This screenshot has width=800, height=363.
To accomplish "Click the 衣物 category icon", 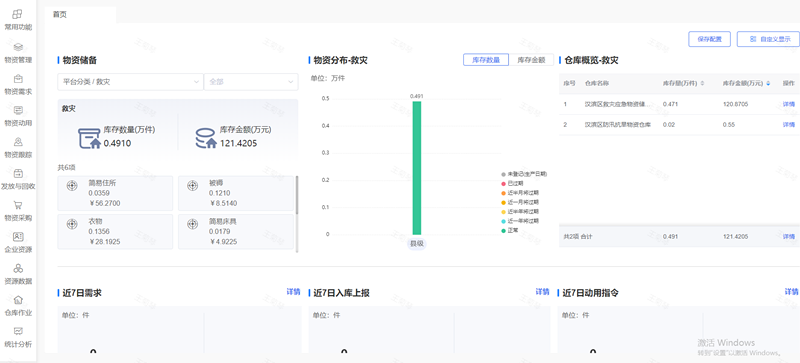I will (x=72, y=224).
